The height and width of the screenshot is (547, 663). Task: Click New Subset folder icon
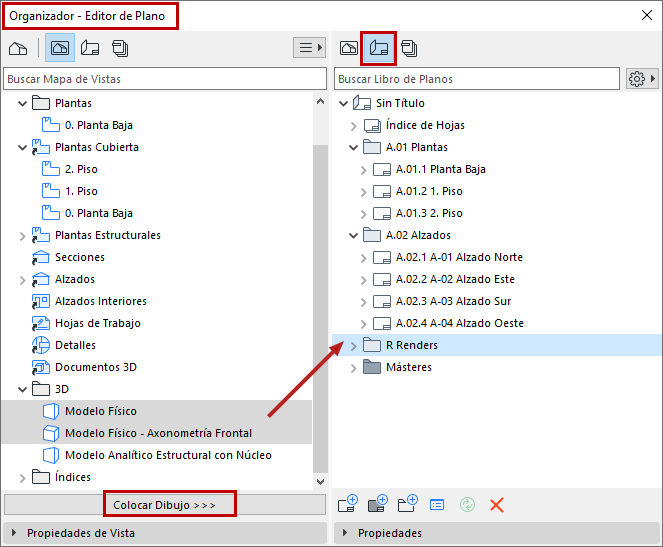point(408,504)
